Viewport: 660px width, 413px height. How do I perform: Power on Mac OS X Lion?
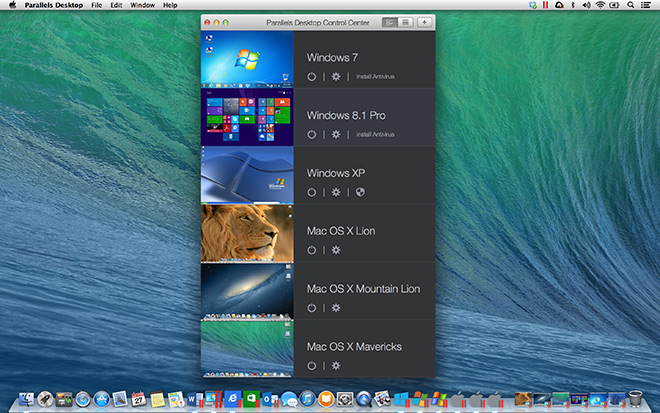tap(311, 250)
